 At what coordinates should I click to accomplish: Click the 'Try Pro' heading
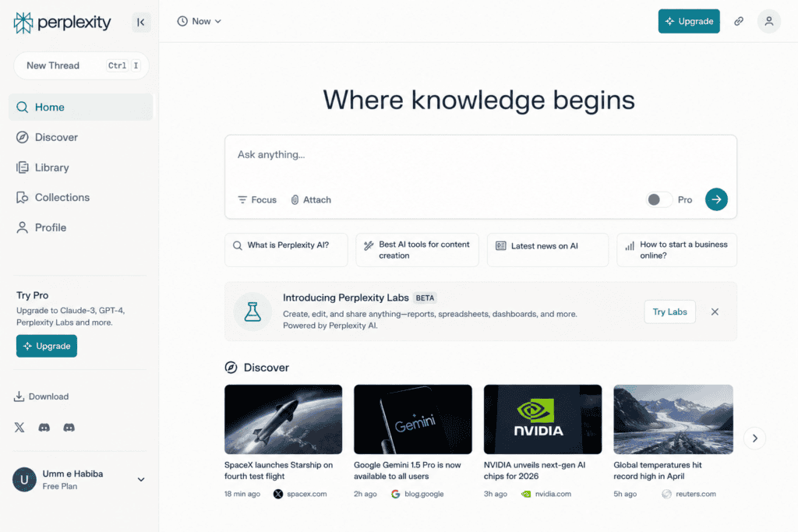tap(33, 295)
